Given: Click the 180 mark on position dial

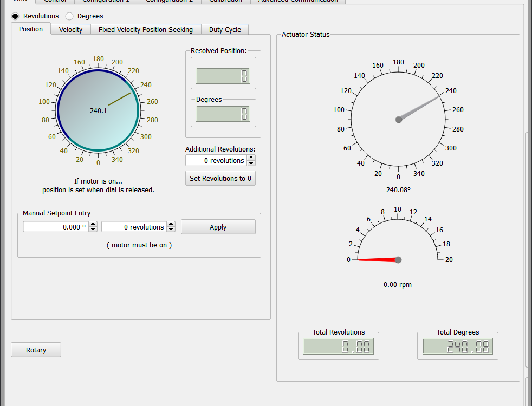Looking at the screenshot, I should coord(99,59).
